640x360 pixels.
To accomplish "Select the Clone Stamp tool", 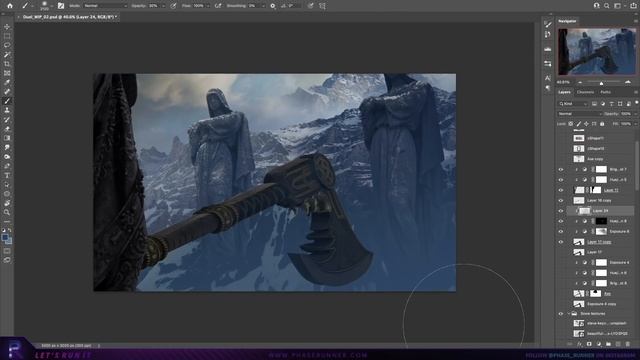I will coord(7,110).
